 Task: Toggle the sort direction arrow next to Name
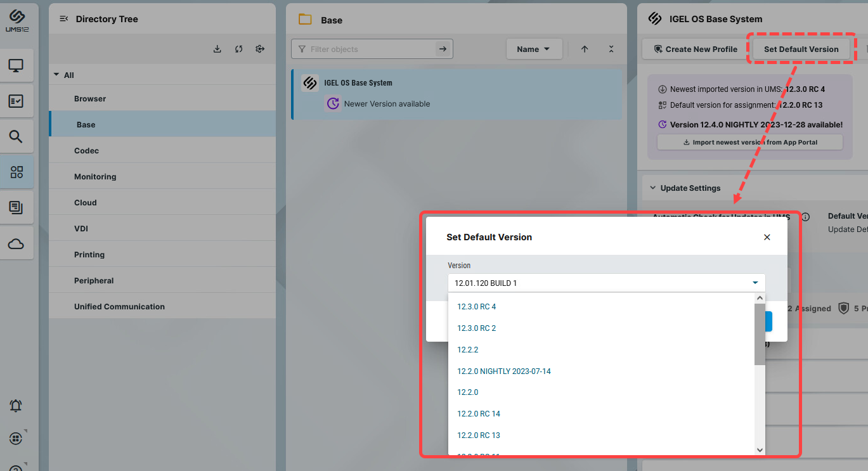coord(585,48)
